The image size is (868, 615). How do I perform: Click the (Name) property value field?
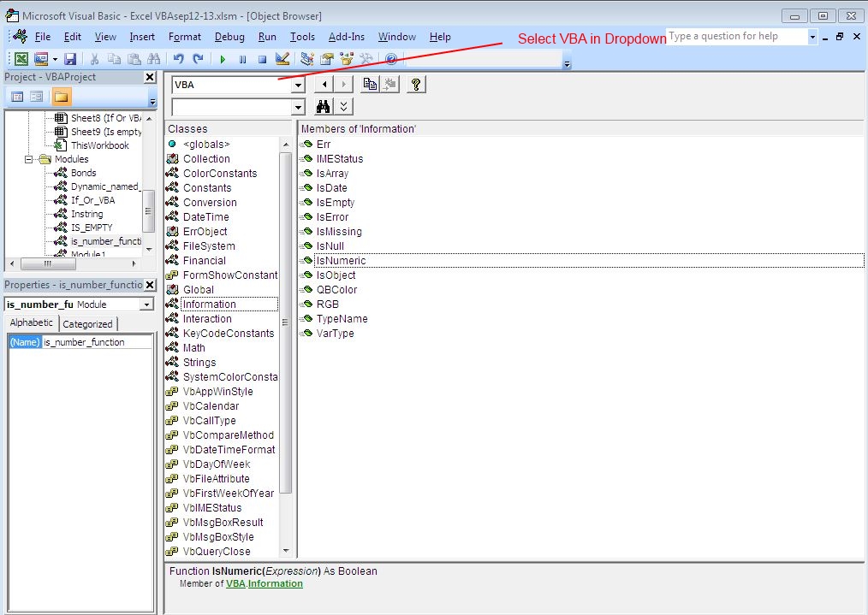pyautogui.click(x=97, y=342)
